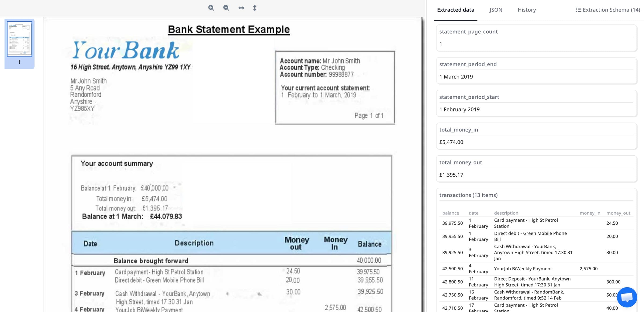Zoom in on the document
This screenshot has height=312, width=644.
(211, 8)
